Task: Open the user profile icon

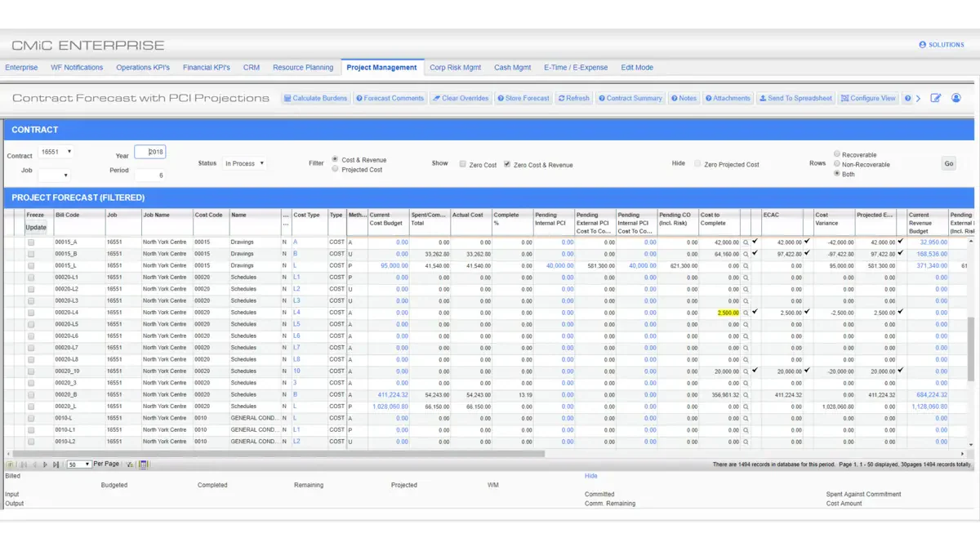Action: (956, 98)
